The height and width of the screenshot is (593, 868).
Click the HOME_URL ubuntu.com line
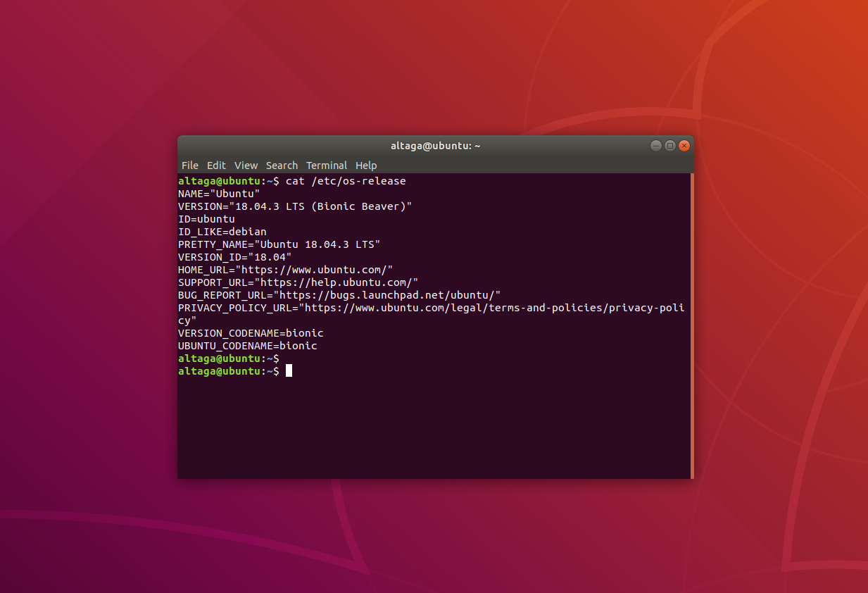point(286,270)
